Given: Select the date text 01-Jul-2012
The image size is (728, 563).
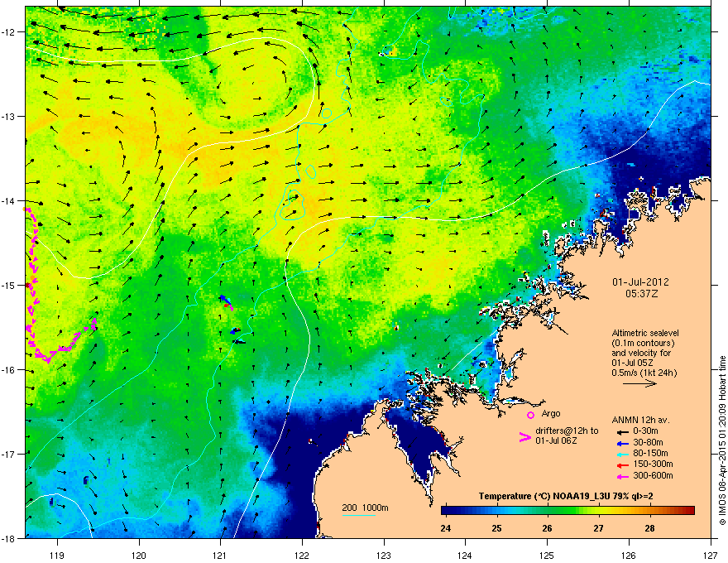Looking at the screenshot, I should click(640, 282).
